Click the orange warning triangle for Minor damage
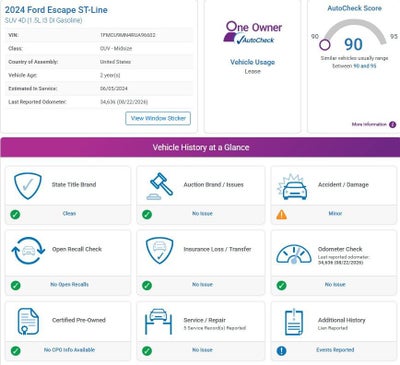This screenshot has height=365, width=400. (281, 214)
